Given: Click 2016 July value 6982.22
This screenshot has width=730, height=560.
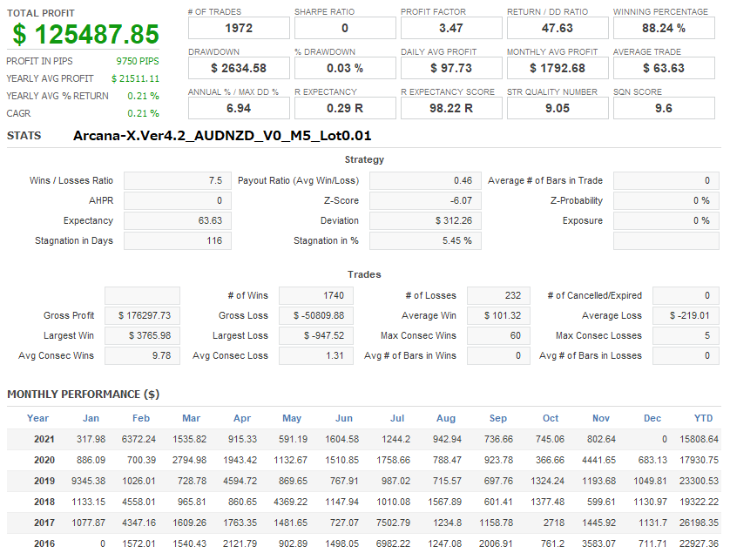Looking at the screenshot, I should (394, 543).
